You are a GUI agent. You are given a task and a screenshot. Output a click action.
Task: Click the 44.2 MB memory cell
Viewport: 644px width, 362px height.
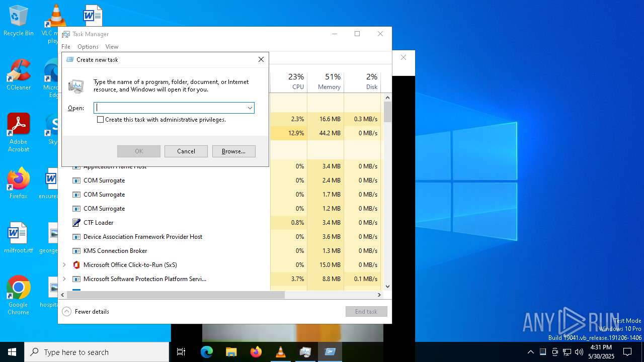tap(326, 133)
